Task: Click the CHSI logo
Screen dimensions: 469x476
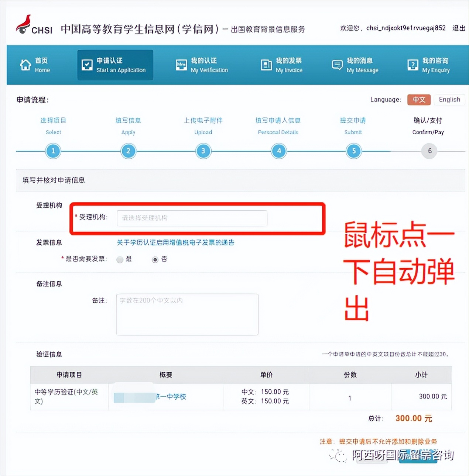Action: point(23,26)
